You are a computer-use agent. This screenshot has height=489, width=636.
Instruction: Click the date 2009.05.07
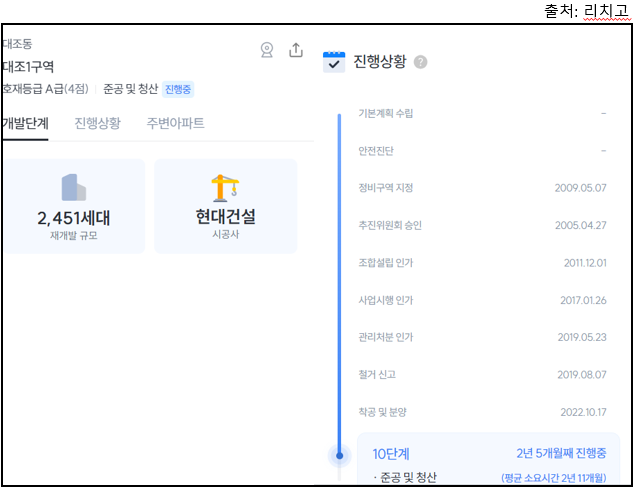point(580,188)
